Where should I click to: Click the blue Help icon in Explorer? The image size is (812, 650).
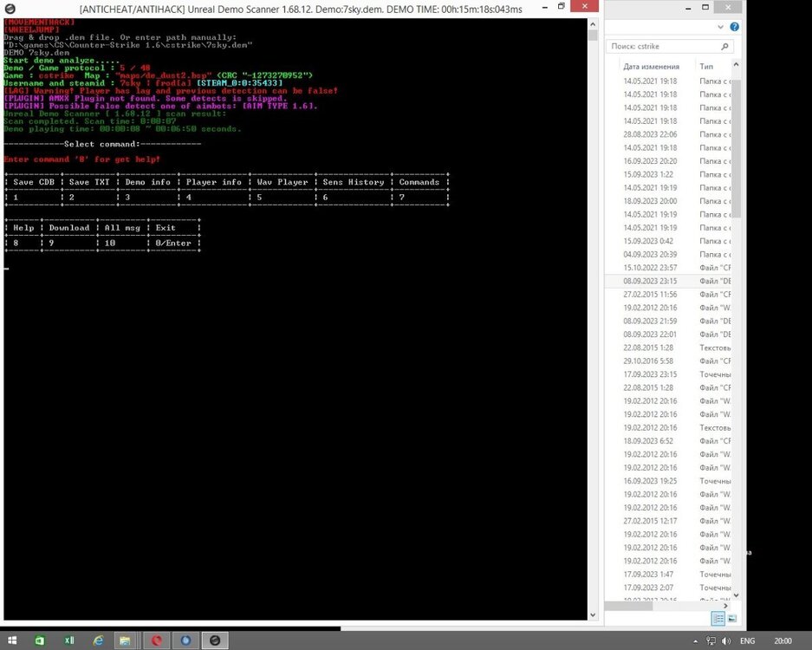click(735, 26)
